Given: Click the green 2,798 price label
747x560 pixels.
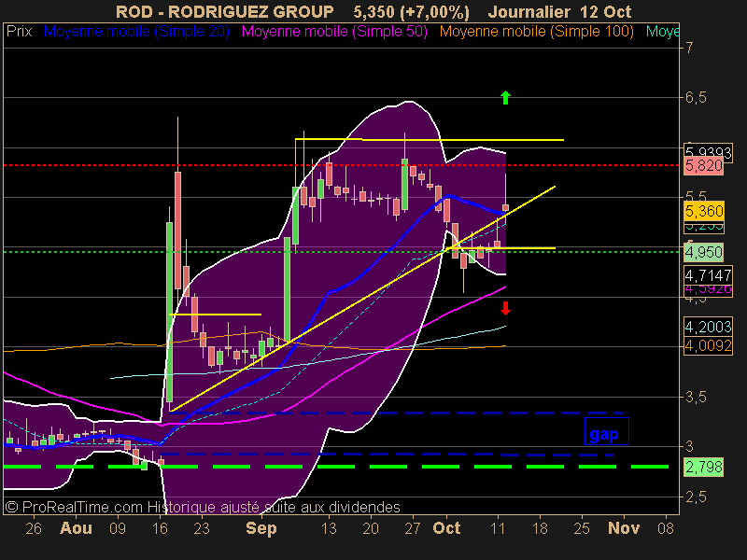Looking at the screenshot, I should tap(704, 467).
